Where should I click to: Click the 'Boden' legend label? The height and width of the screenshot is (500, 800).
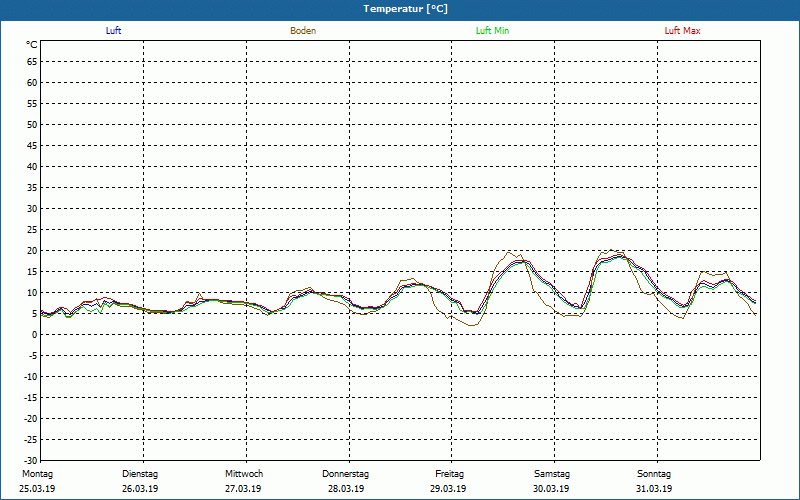303,31
